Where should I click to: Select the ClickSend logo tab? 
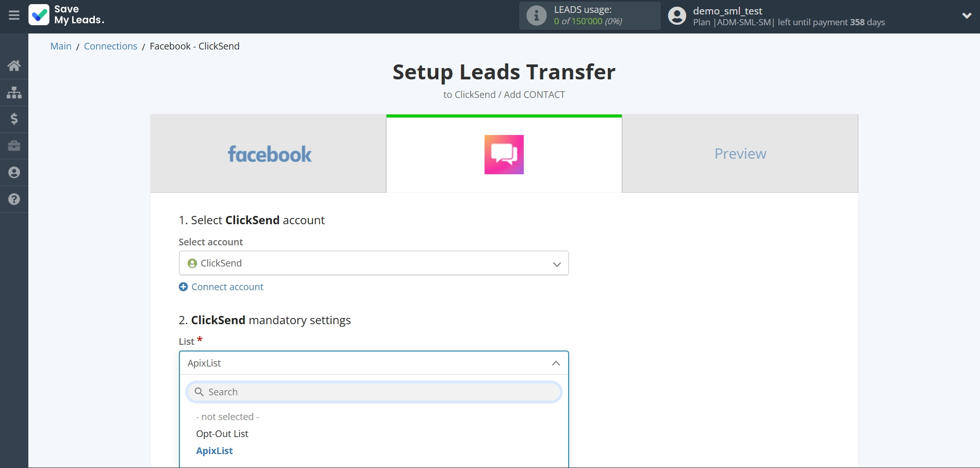point(504,155)
